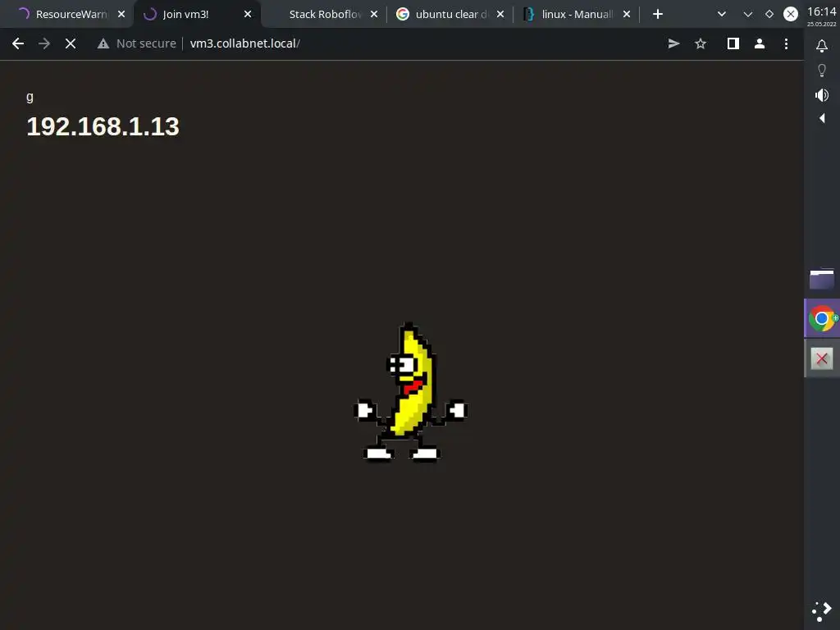Click the 192.168.1.13 heading
This screenshot has height=630, width=840.
coord(103,126)
